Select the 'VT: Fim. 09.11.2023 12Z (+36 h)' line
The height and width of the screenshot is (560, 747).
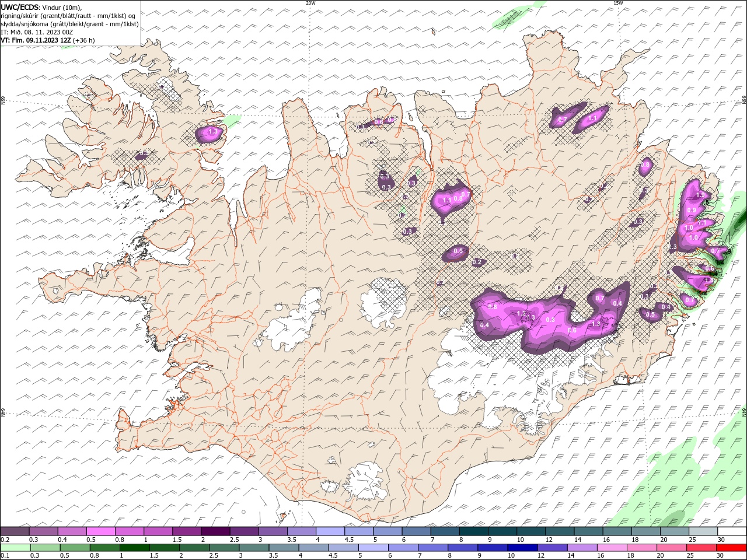tap(48, 40)
